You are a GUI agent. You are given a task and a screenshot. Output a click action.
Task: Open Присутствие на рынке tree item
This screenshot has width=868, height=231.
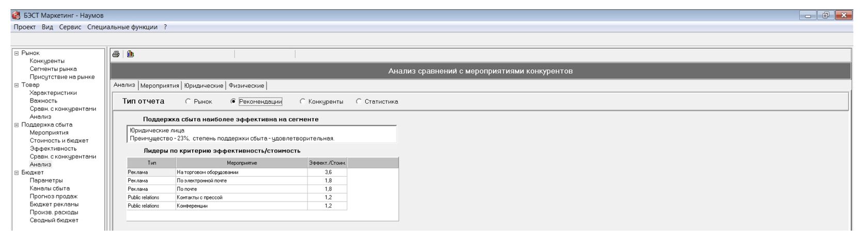click(62, 77)
